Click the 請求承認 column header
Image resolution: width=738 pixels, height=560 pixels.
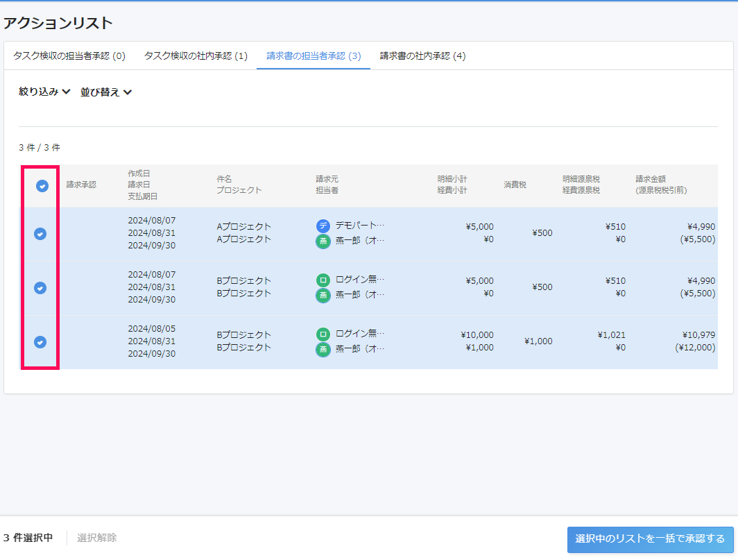tap(81, 185)
